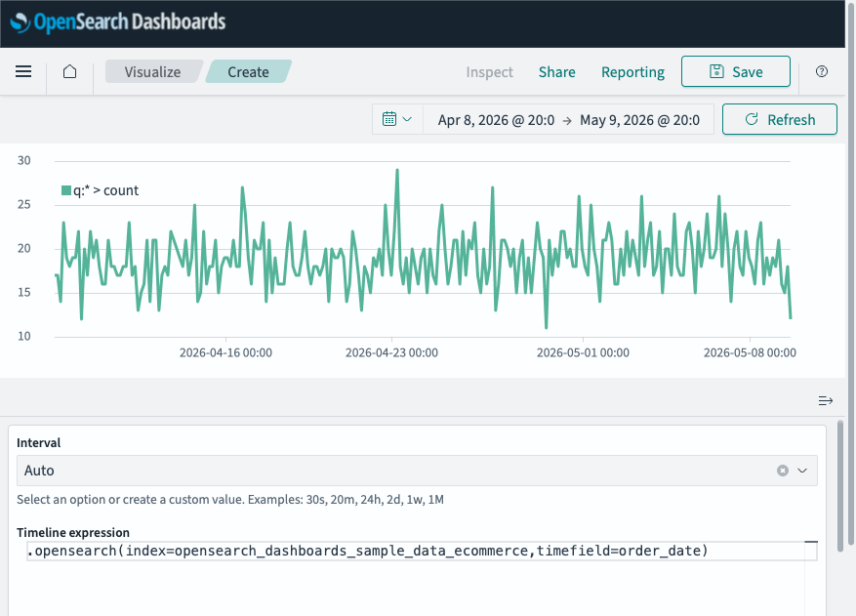Viewport: 856px width, 616px height.
Task: Open the Share menu
Action: 556,71
